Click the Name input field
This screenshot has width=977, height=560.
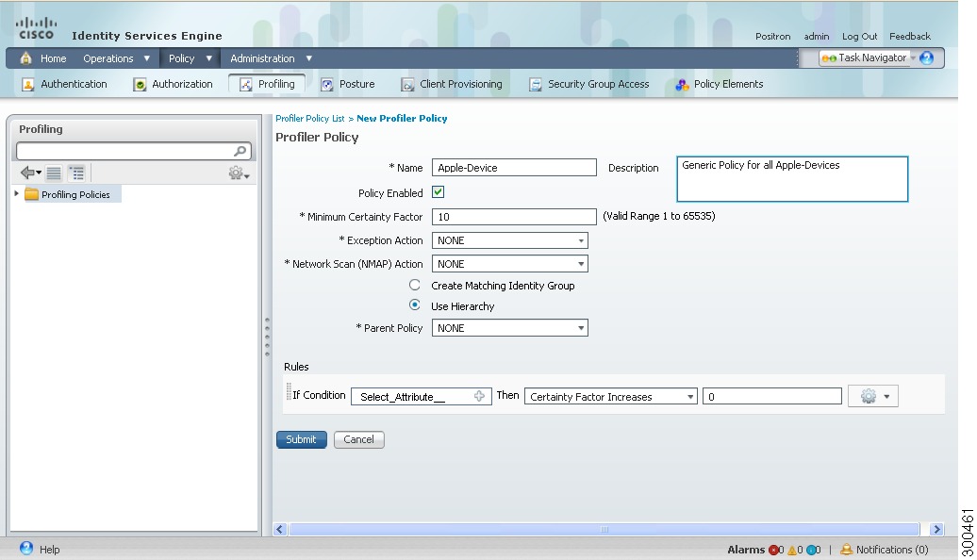pyautogui.click(x=514, y=168)
